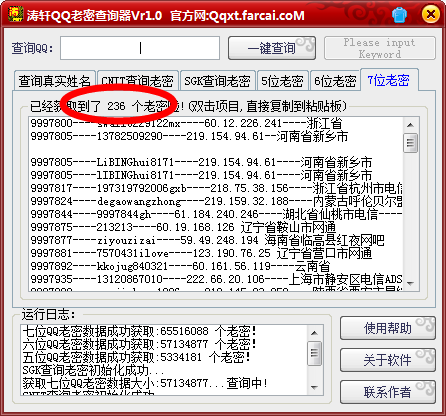The width and height of the screenshot is (446, 416).
Task: Click the app logo in title bar
Action: point(15,14)
